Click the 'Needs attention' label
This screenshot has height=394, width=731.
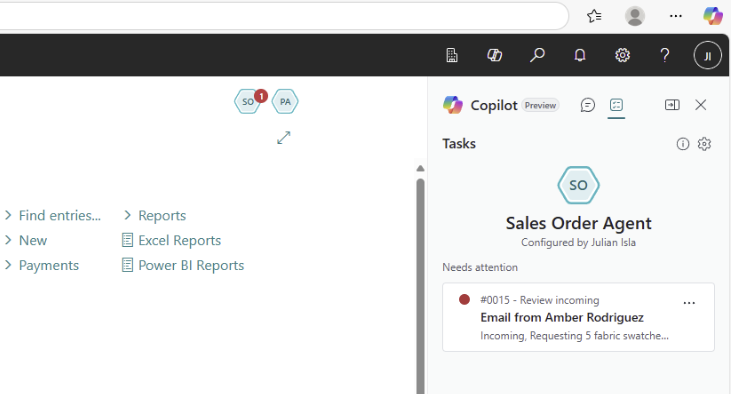(480, 267)
